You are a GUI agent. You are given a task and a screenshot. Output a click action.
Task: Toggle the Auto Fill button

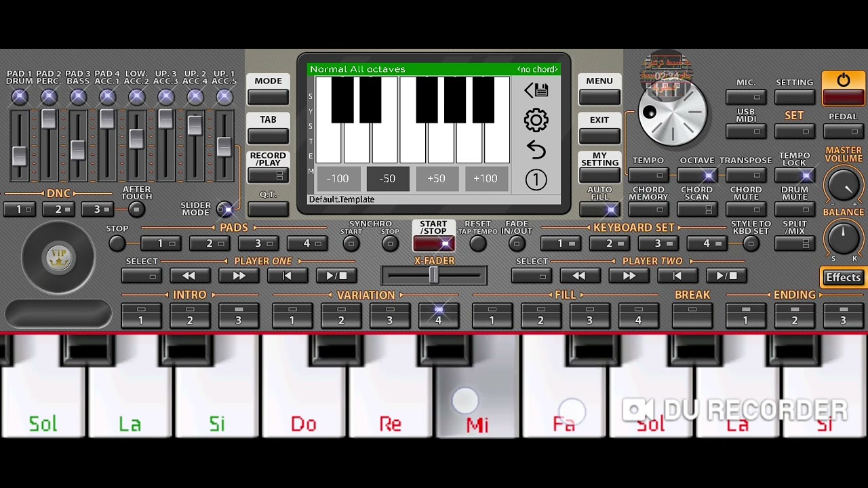click(599, 209)
